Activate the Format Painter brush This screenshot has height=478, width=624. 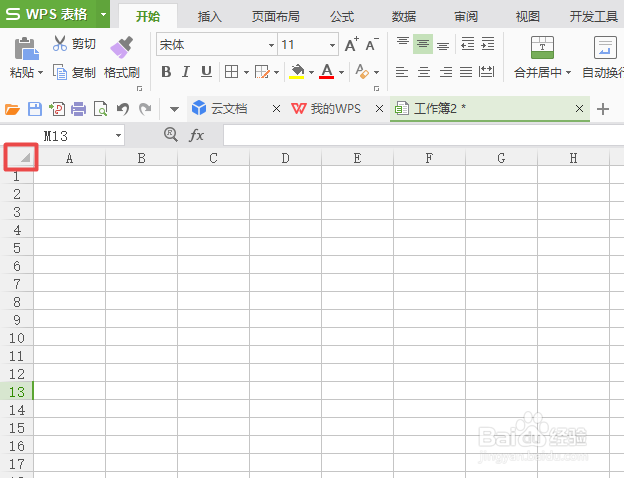(121, 47)
